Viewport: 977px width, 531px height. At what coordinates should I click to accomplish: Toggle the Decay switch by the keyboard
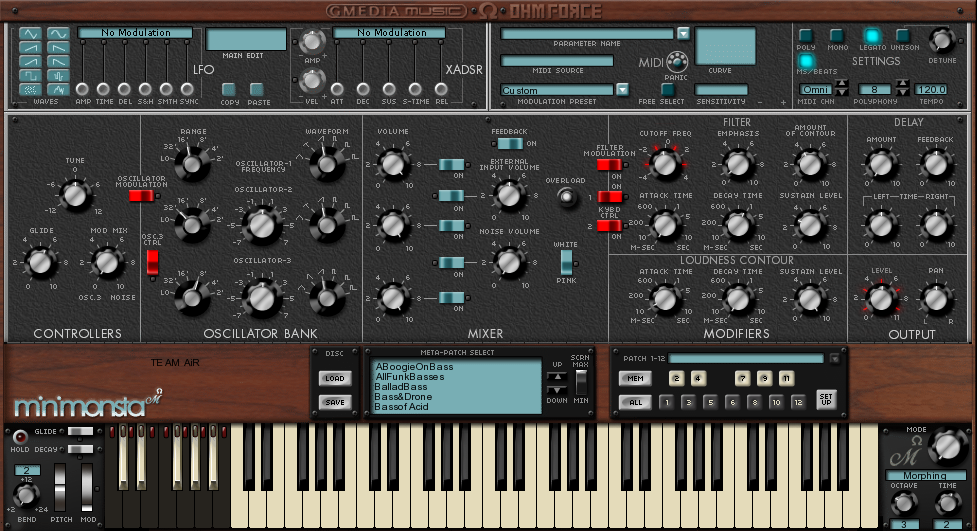(x=80, y=449)
